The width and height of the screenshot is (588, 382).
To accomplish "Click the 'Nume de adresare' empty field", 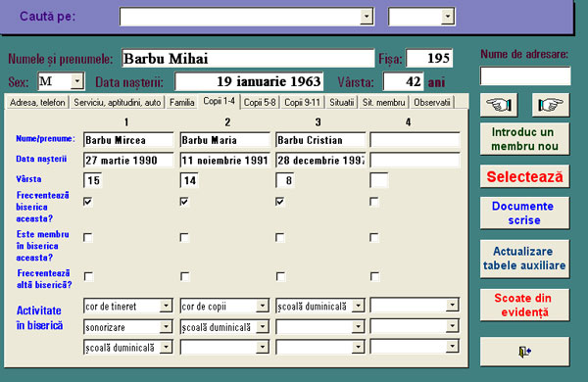I will (x=525, y=76).
